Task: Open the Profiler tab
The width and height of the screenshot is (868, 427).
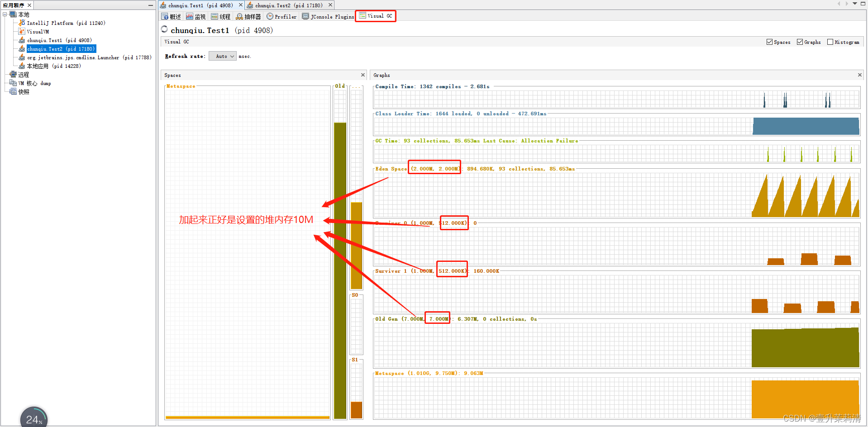Action: tap(281, 16)
